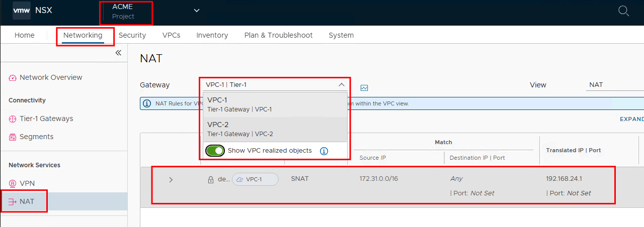Screen dimensions: 644x227
Task: Go to Tier-1 Gateways in sidebar
Action: 46,119
